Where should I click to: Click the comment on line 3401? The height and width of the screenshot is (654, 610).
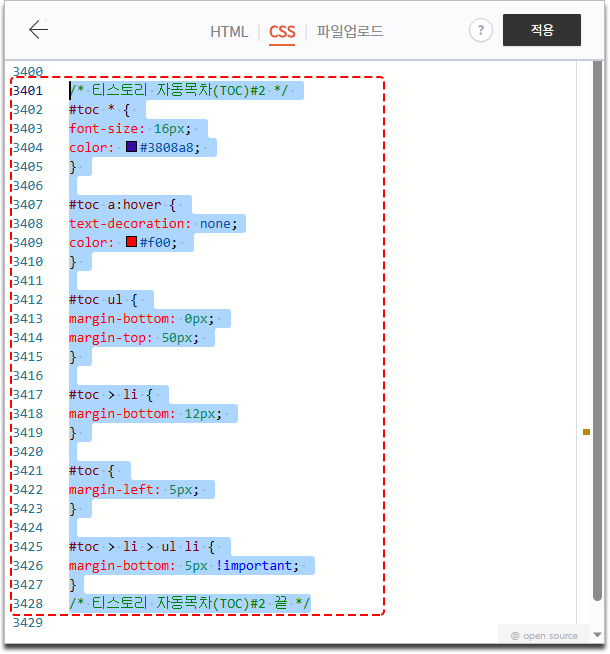point(178,90)
